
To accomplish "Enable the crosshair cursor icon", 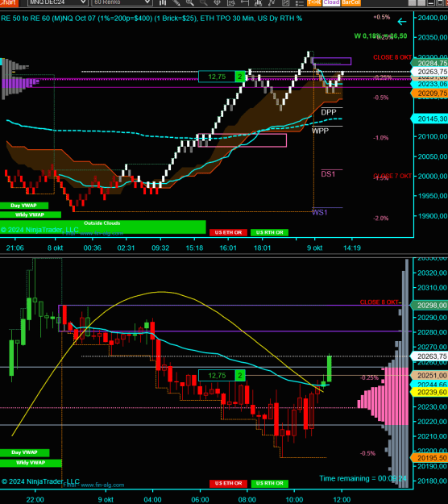I will [x=217, y=2].
